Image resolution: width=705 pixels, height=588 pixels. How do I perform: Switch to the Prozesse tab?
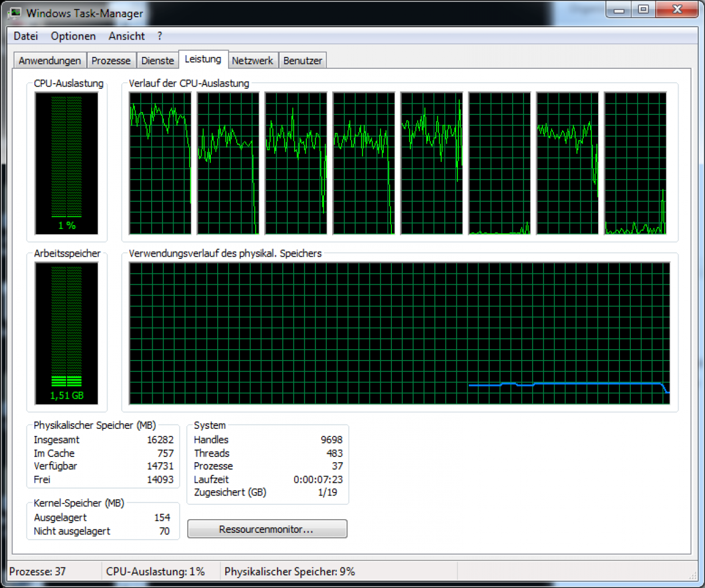111,60
